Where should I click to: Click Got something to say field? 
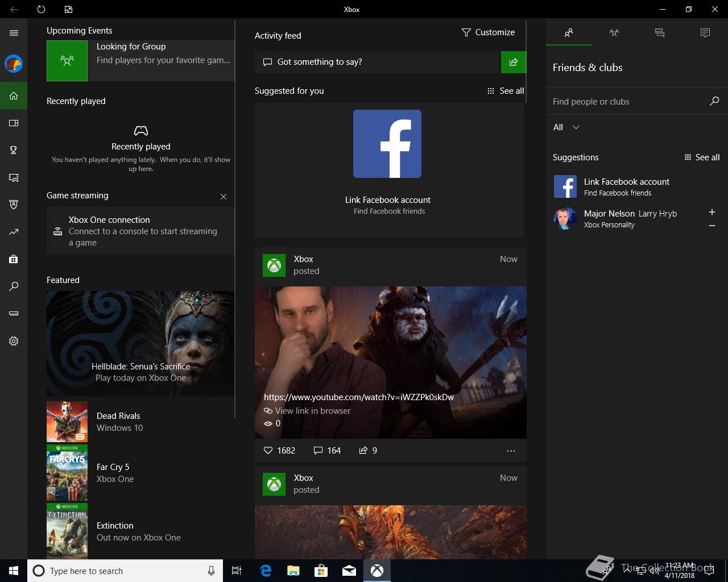(x=377, y=62)
